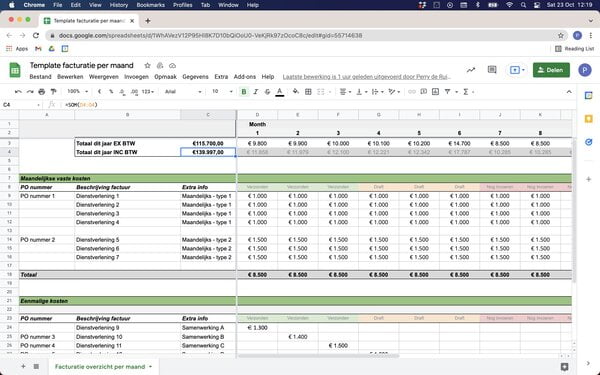The height and width of the screenshot is (375, 600).
Task: Open the Invoegen menu
Action: pyautogui.click(x=136, y=77)
